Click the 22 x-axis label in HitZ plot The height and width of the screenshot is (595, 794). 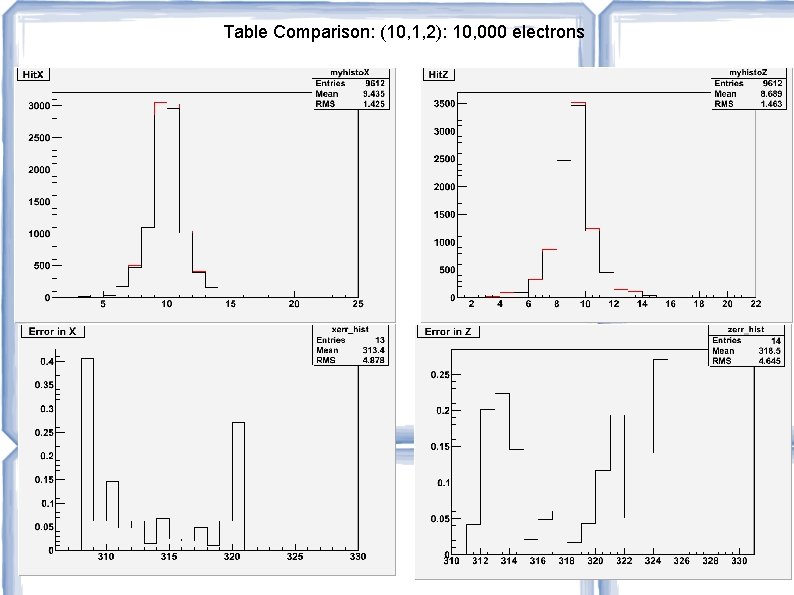point(756,304)
